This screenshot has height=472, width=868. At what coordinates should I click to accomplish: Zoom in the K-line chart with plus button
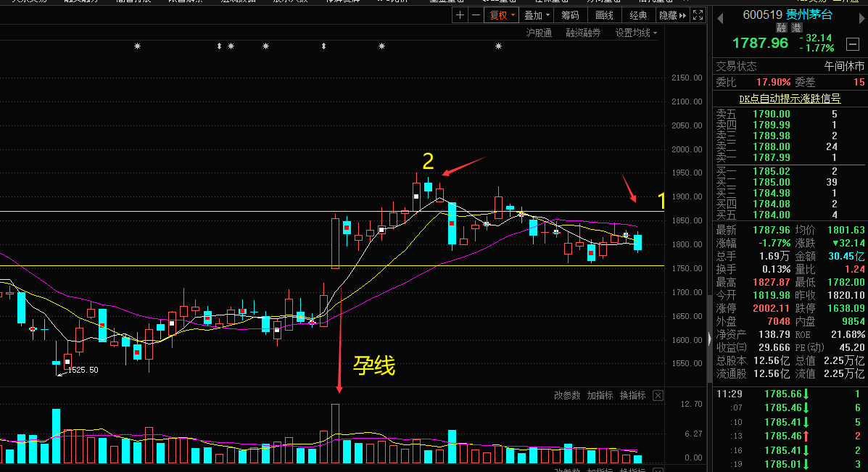[460, 15]
